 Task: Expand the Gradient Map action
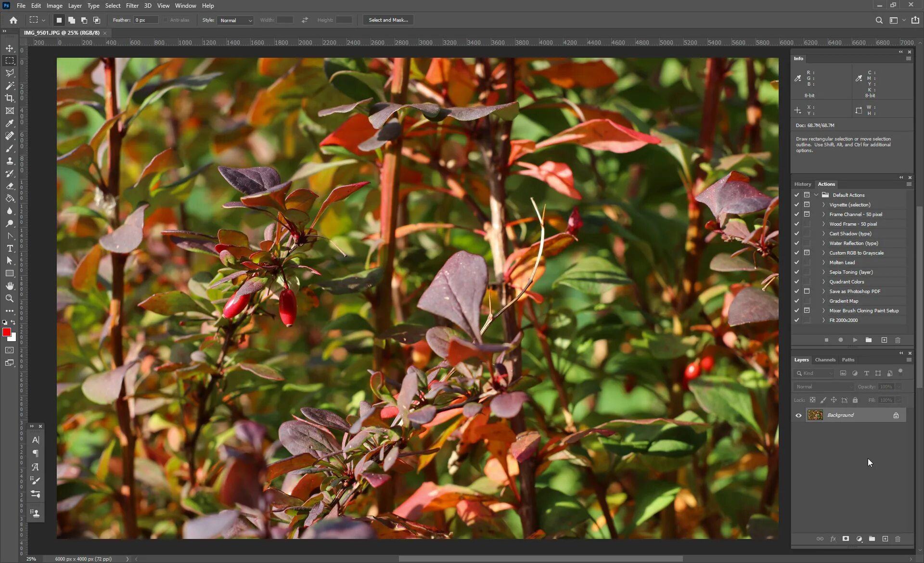coord(823,301)
